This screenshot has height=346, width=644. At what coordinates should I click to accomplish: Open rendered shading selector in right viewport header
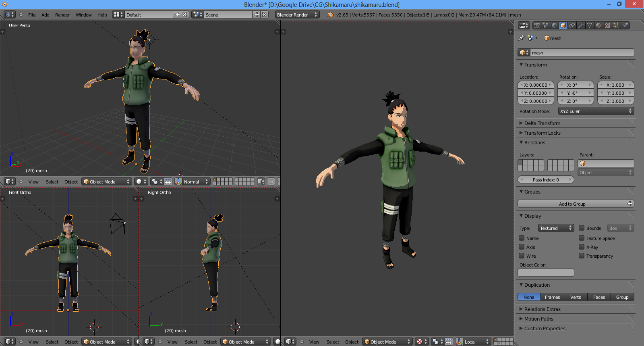click(x=422, y=342)
